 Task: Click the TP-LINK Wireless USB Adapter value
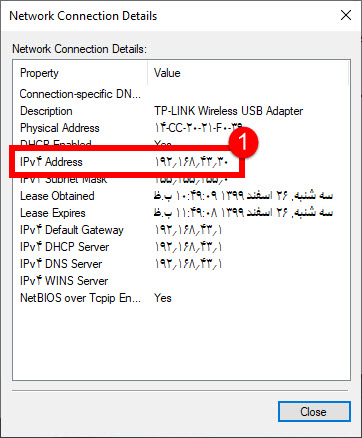click(228, 111)
